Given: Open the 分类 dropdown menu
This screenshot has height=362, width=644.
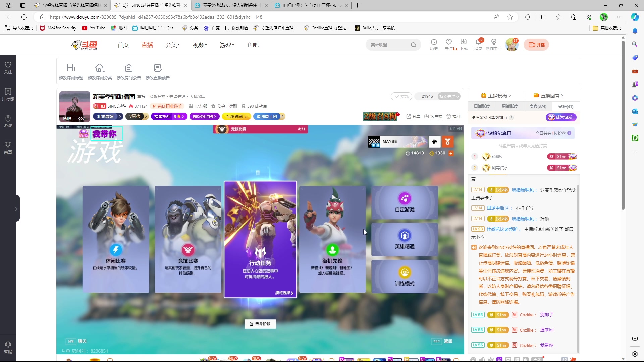Looking at the screenshot, I should pyautogui.click(x=172, y=45).
